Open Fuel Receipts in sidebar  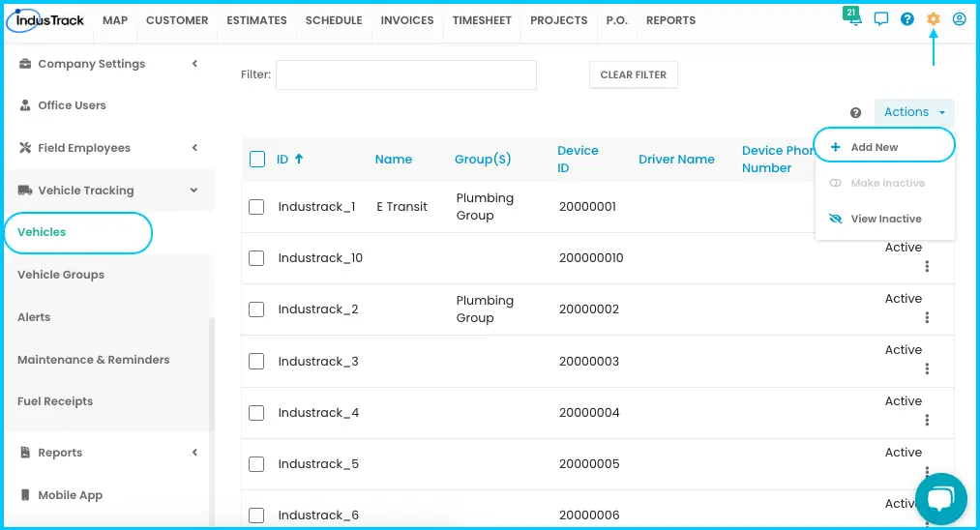pos(55,402)
